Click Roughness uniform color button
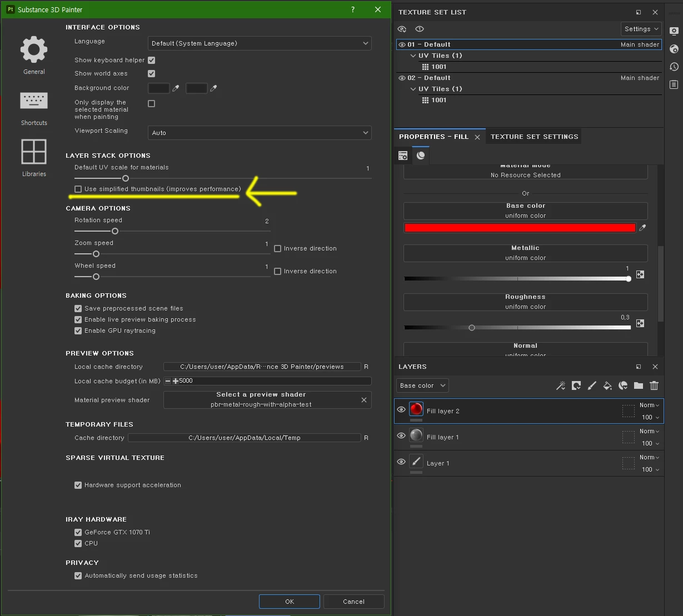 525,302
